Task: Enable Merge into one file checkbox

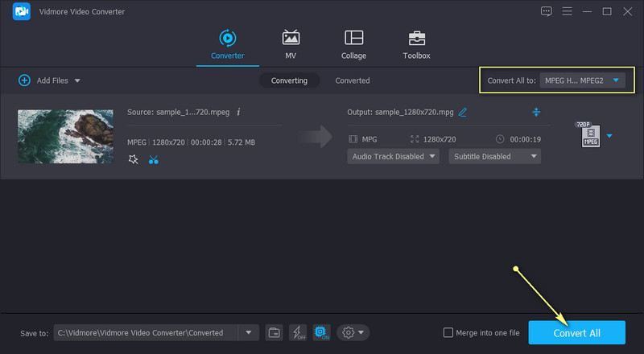Action: tap(448, 332)
